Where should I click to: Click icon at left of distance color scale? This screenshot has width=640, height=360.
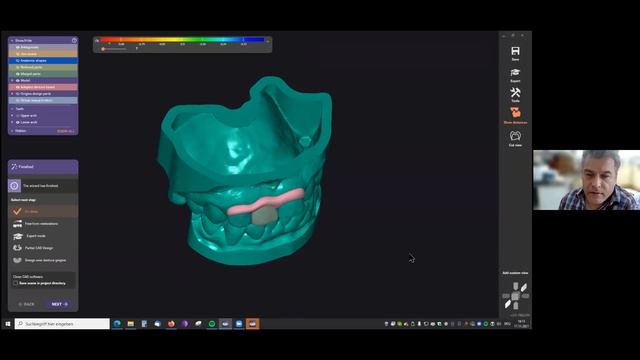97,40
